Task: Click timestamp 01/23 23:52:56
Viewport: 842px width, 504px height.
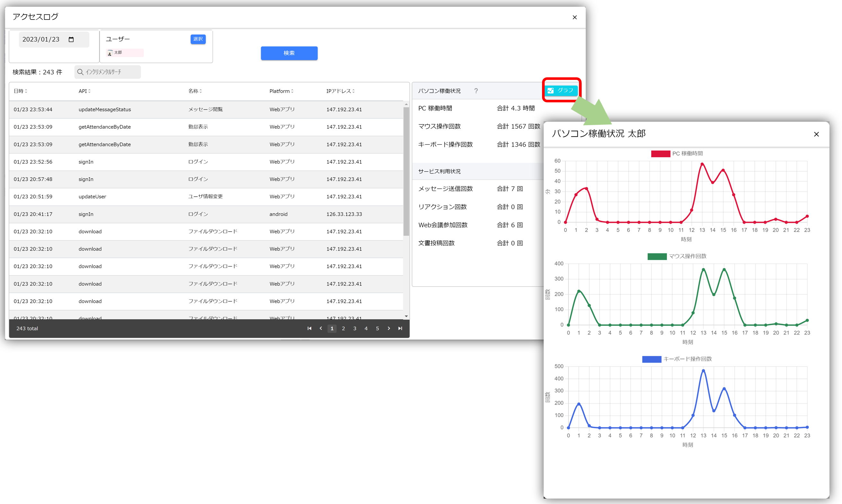Action: [x=33, y=162]
